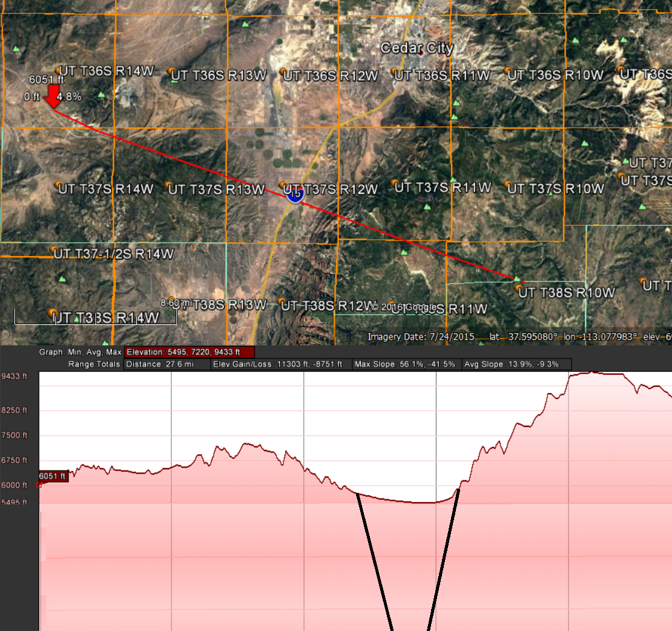Select the UT T37S R11W placemark icon
The width and height of the screenshot is (672, 631).
[x=395, y=183]
